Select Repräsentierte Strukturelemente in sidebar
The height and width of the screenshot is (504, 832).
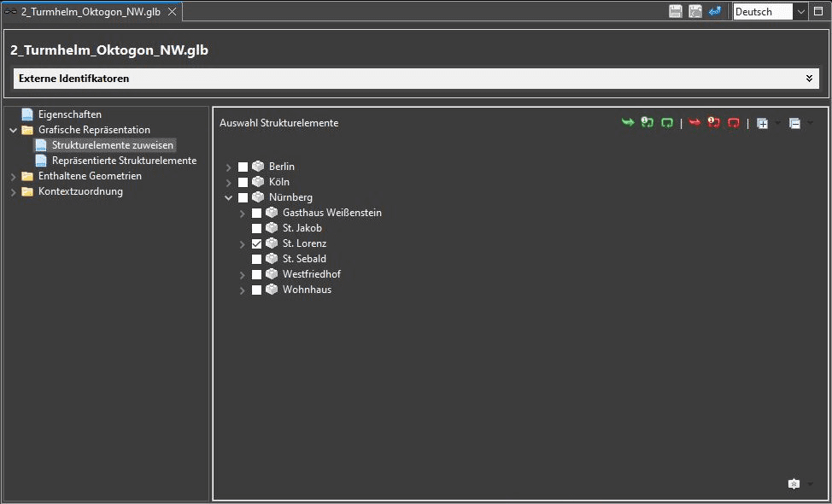(124, 161)
